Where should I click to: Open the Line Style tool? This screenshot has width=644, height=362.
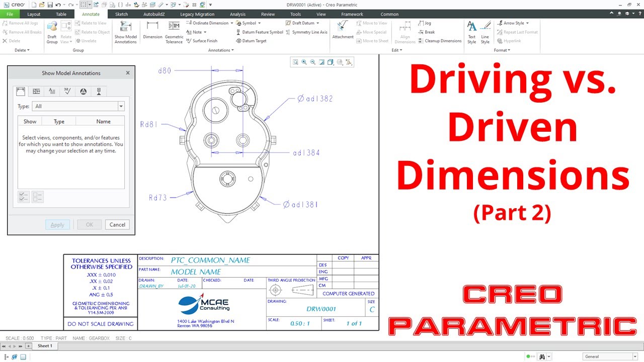click(x=485, y=33)
